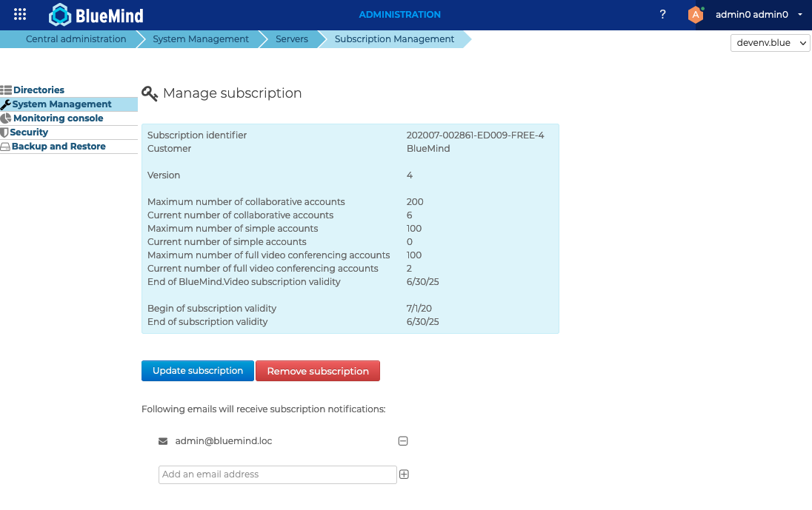Image resolution: width=812 pixels, height=510 pixels.
Task: Go to Central administration breadcrumb
Action: coord(76,38)
